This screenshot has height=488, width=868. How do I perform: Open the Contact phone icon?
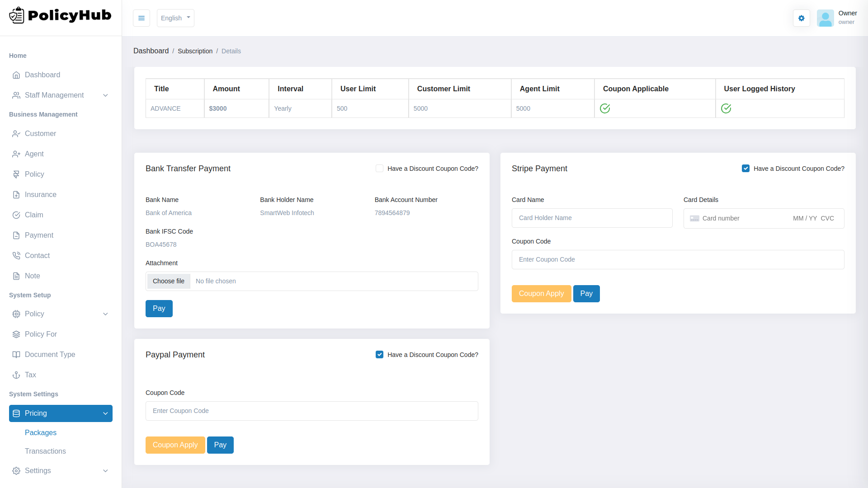(x=16, y=255)
